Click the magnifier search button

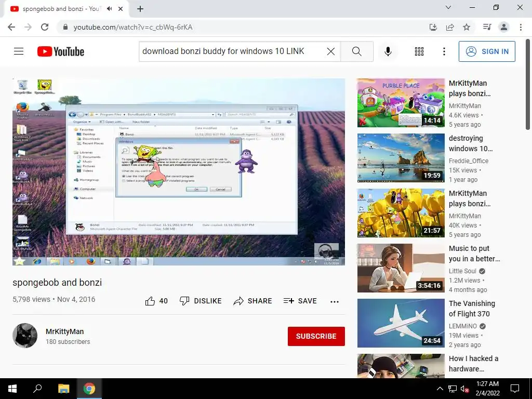(x=356, y=51)
